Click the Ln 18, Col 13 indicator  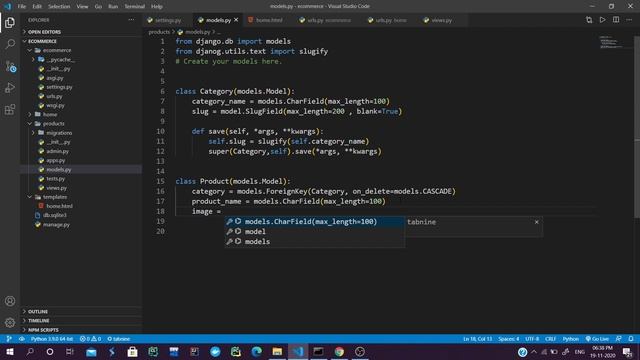pyautogui.click(x=477, y=339)
